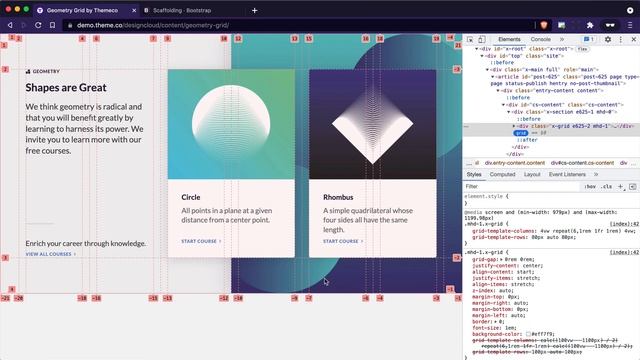This screenshot has width=640, height=360.
Task: Toggle the :hov element state
Action: (590, 187)
